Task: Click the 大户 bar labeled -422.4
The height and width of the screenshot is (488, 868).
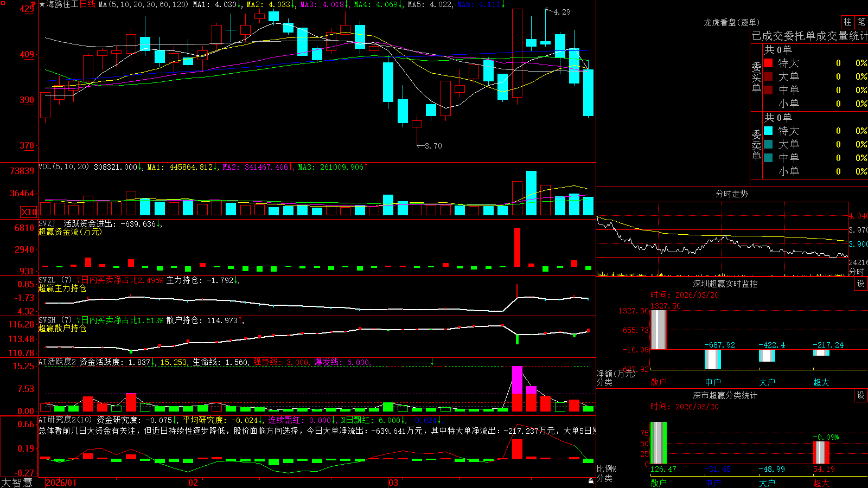Action: (x=767, y=356)
